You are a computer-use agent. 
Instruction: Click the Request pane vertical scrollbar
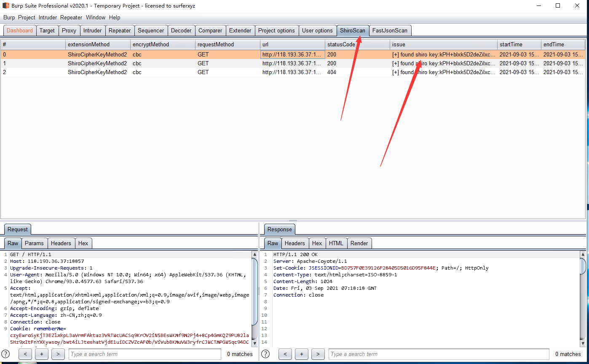(254, 299)
